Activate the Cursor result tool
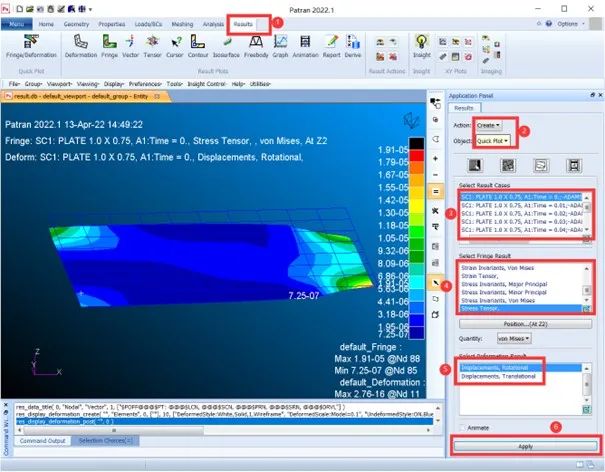The image size is (605, 472). pos(175,47)
